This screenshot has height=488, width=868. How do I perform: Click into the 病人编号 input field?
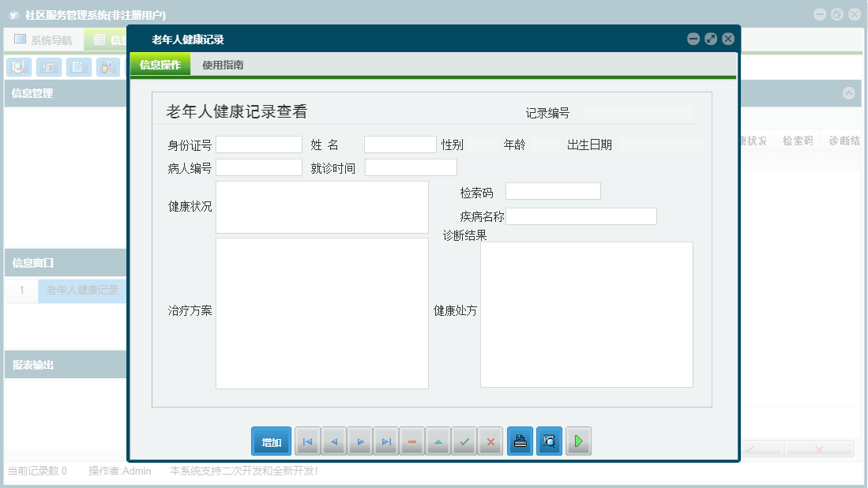click(259, 167)
